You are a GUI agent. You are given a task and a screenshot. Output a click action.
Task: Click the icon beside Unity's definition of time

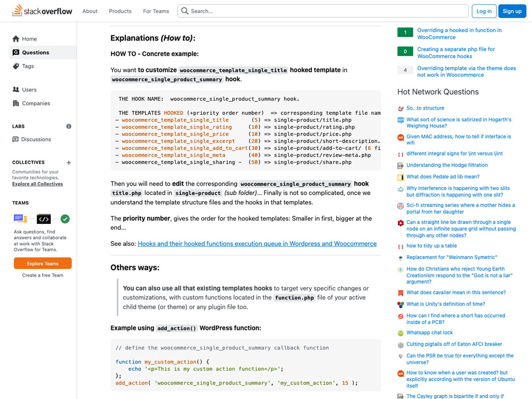coord(401,305)
